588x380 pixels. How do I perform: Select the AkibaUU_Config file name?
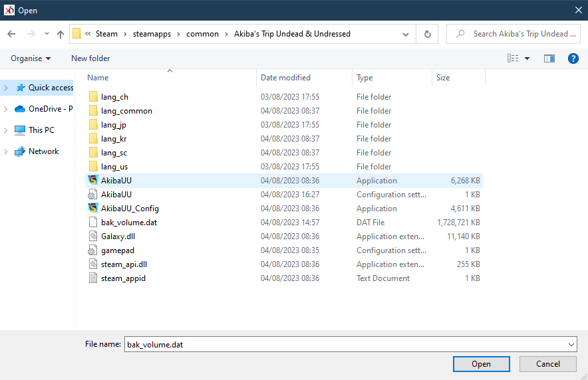click(x=130, y=209)
